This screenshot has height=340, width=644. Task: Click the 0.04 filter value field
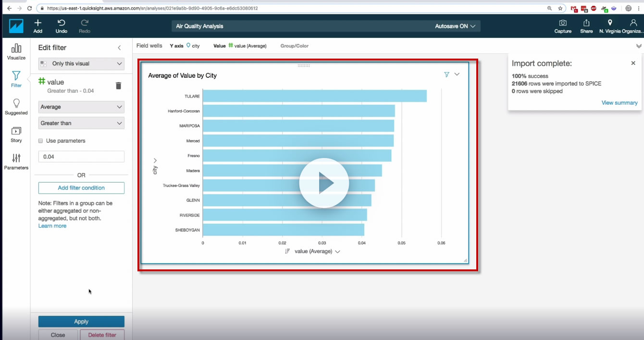click(x=81, y=157)
